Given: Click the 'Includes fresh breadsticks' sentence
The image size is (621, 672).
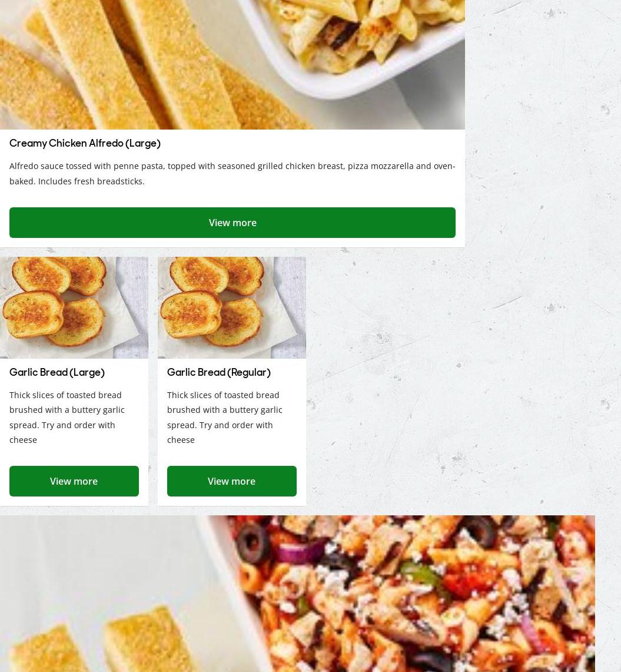Looking at the screenshot, I should coord(91,181).
